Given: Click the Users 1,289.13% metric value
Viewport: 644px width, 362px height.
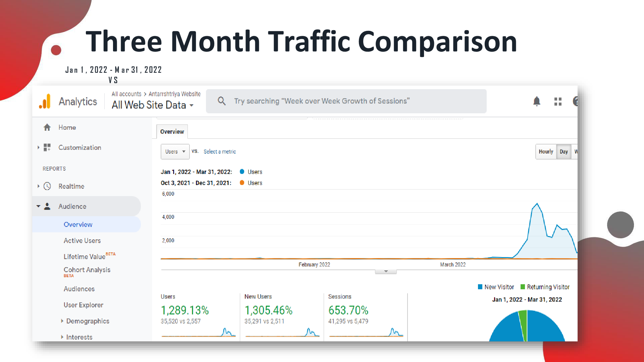Looking at the screenshot, I should [185, 310].
